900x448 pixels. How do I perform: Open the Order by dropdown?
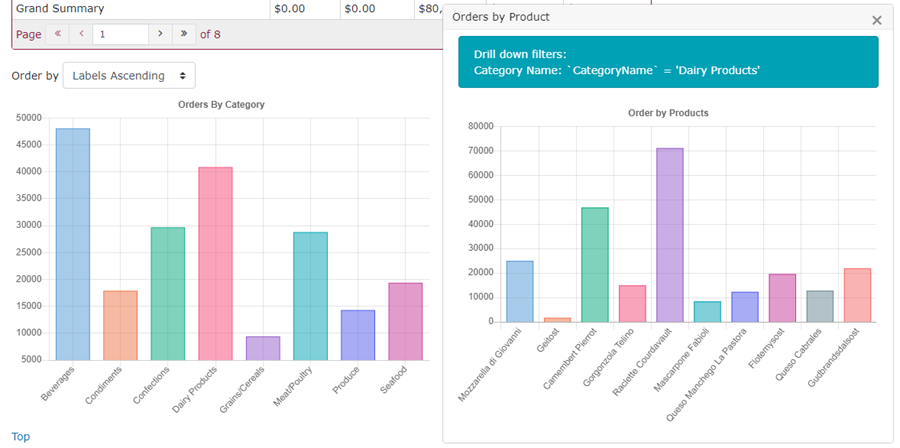(129, 75)
